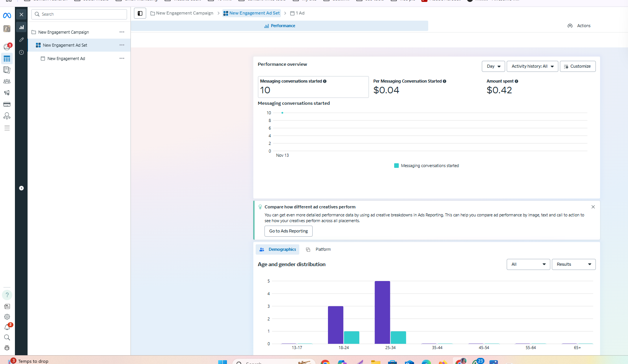Expand the Results metric dropdown

(x=573, y=264)
